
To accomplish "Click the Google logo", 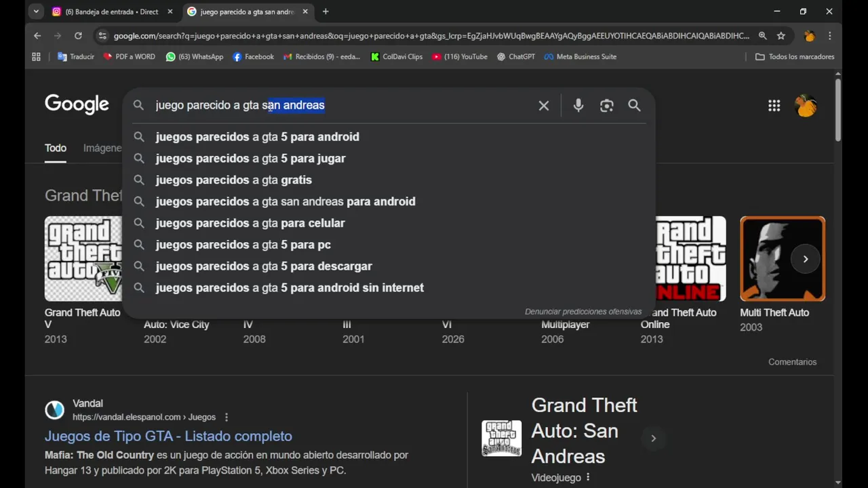I will click(77, 104).
